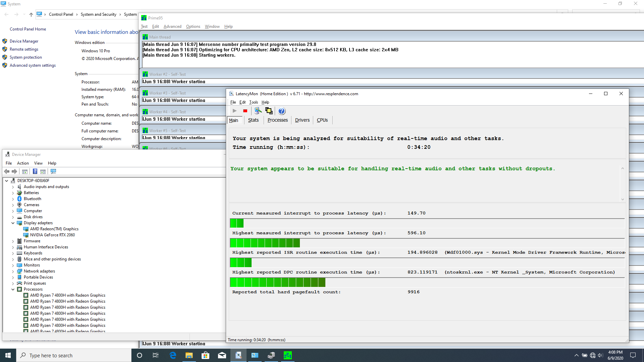The width and height of the screenshot is (644, 362).
Task: Expand Audio inputs and outputs node
Action: click(x=13, y=187)
